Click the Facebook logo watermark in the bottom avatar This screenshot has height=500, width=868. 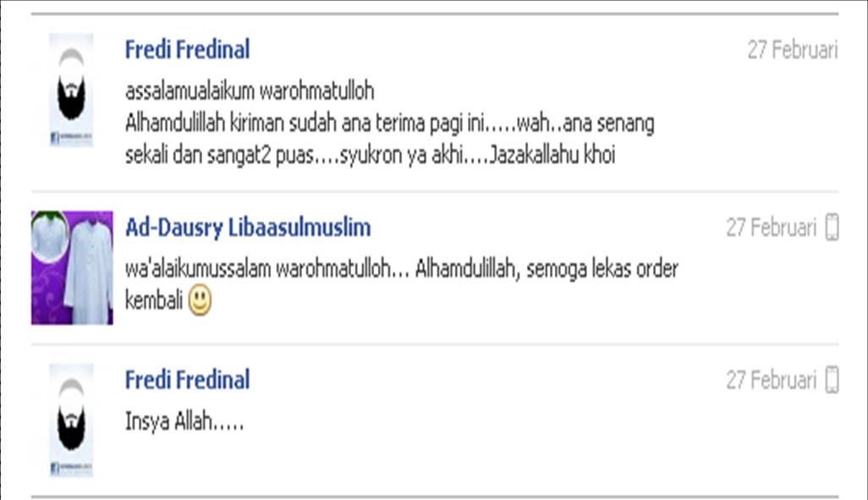tap(54, 469)
